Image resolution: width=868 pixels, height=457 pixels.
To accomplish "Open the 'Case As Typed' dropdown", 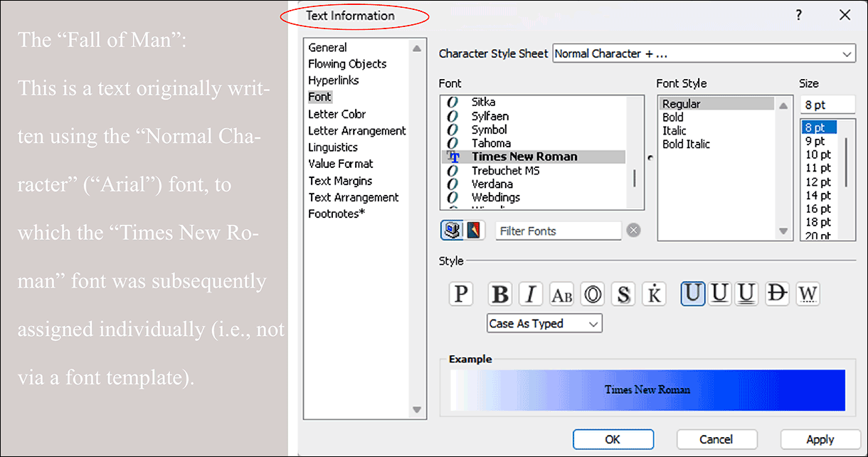I will [544, 324].
